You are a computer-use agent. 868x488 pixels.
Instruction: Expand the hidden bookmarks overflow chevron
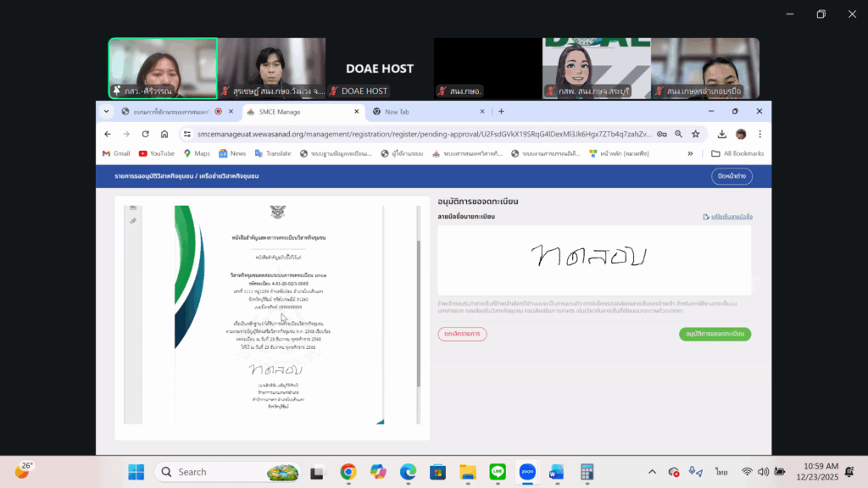point(690,153)
